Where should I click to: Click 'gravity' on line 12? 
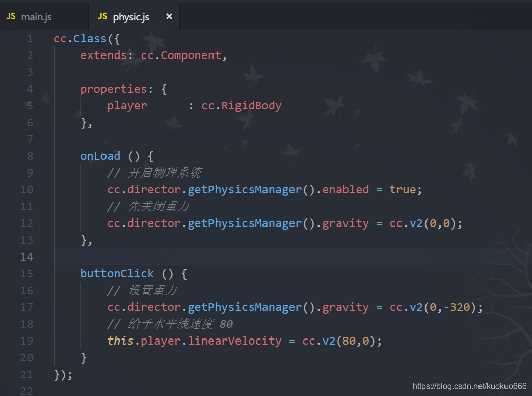(x=345, y=224)
